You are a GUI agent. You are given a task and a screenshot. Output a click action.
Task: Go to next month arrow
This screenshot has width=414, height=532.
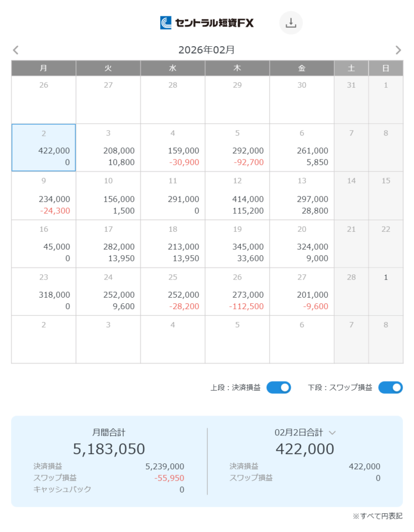tap(398, 50)
